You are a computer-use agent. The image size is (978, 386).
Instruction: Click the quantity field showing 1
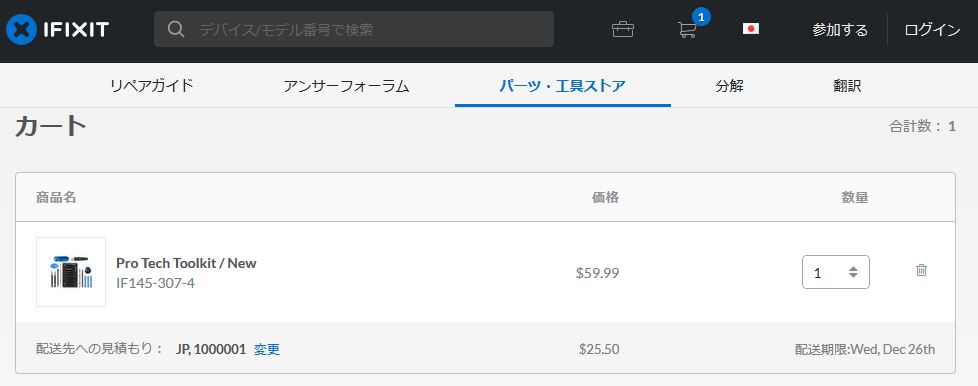[x=836, y=273]
